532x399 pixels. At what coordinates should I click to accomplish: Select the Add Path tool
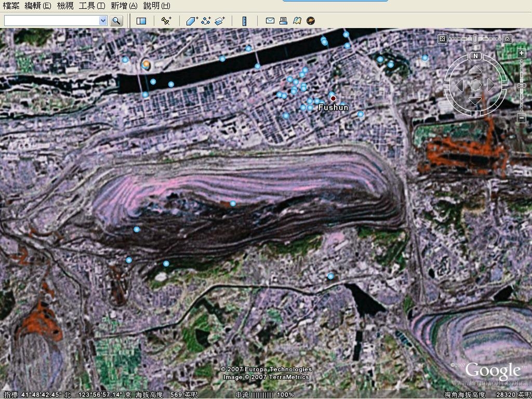(206, 21)
